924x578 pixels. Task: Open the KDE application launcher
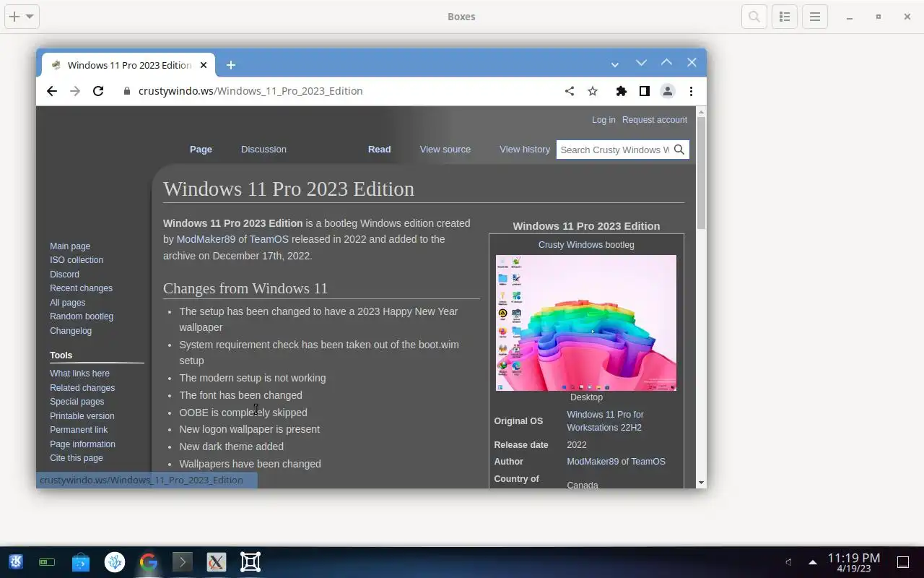(x=16, y=562)
